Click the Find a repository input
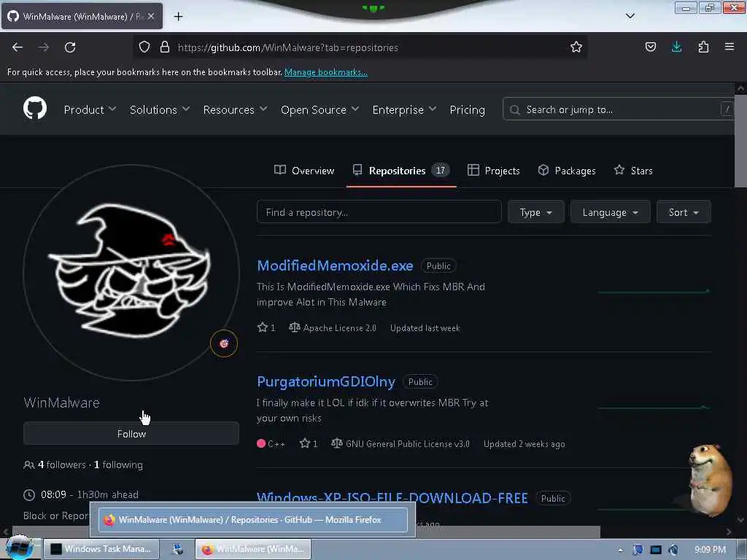The image size is (747, 560). pos(379,212)
